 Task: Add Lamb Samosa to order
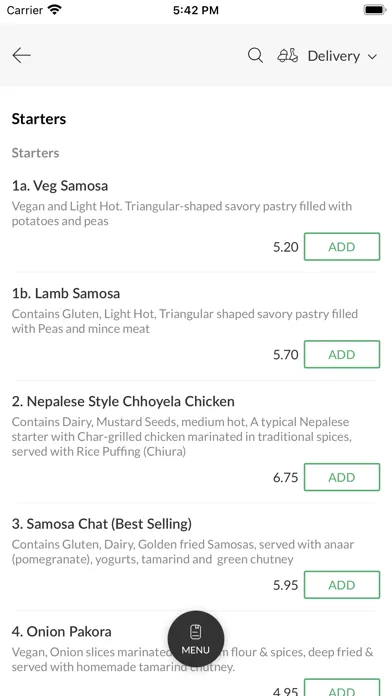[342, 354]
